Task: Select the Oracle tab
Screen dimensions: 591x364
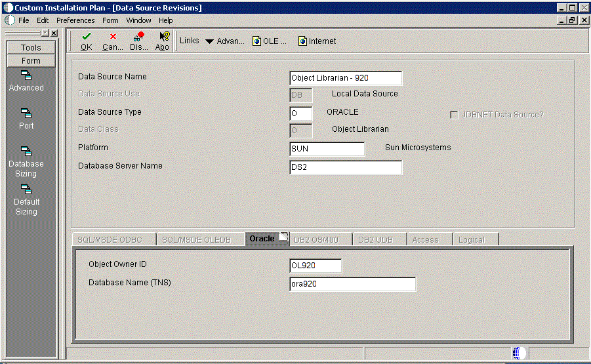Action: tap(267, 239)
